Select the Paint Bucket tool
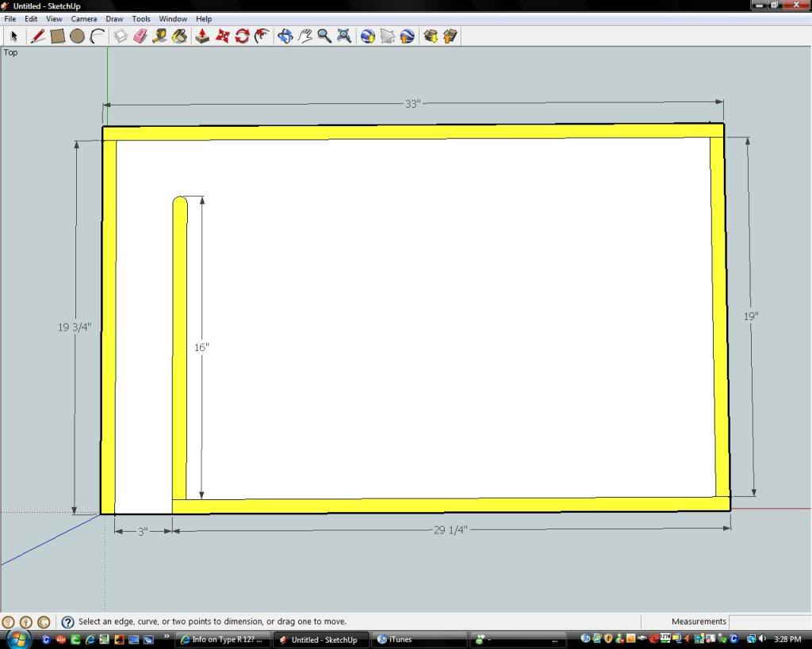Screen dimensions: 812x649 pyautogui.click(x=180, y=36)
